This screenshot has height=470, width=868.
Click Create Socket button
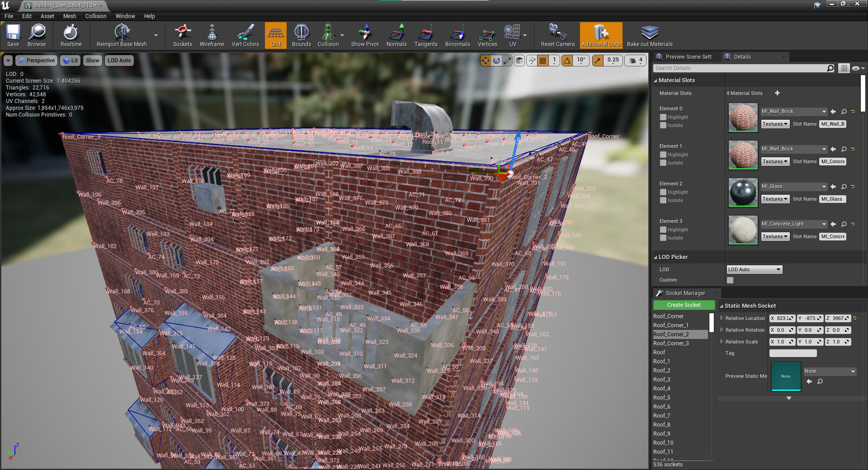coord(684,305)
